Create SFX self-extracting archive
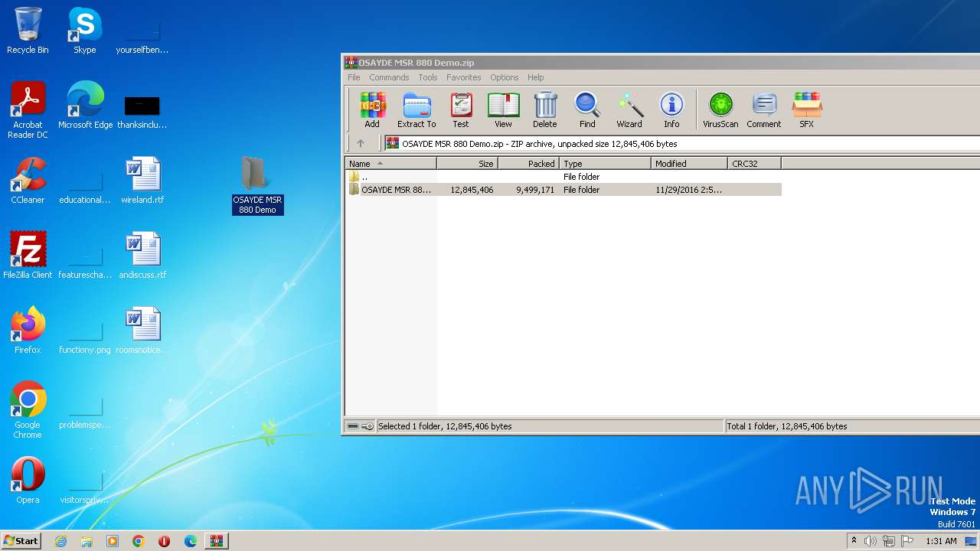The image size is (980, 551). (x=806, y=110)
